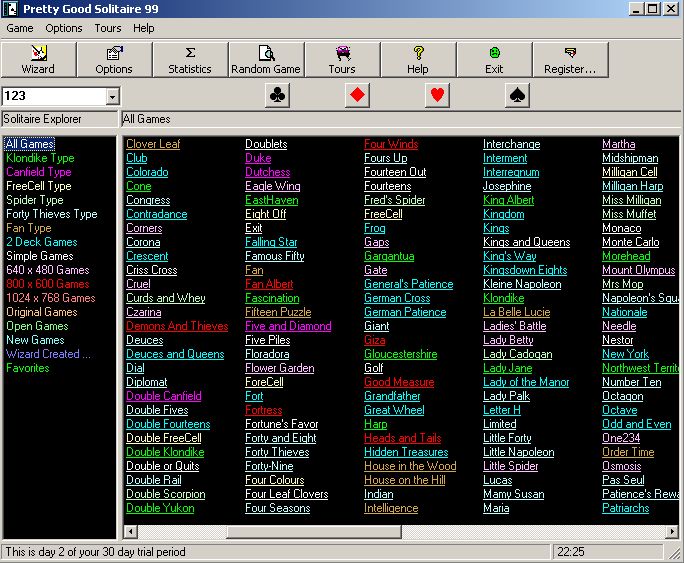This screenshot has height=563, width=684.
Task: Open the Golf game link
Action: (x=373, y=368)
